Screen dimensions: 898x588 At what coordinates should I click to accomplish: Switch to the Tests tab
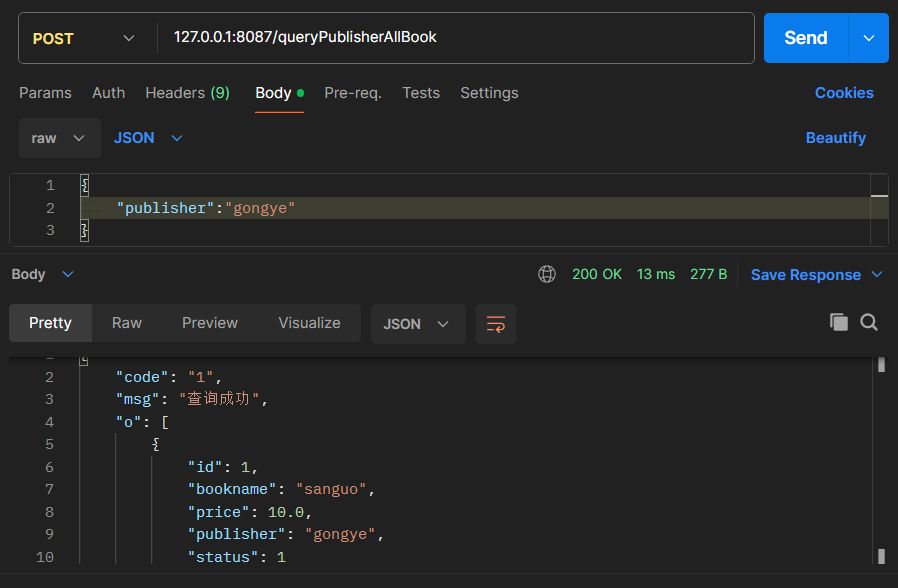(x=421, y=93)
